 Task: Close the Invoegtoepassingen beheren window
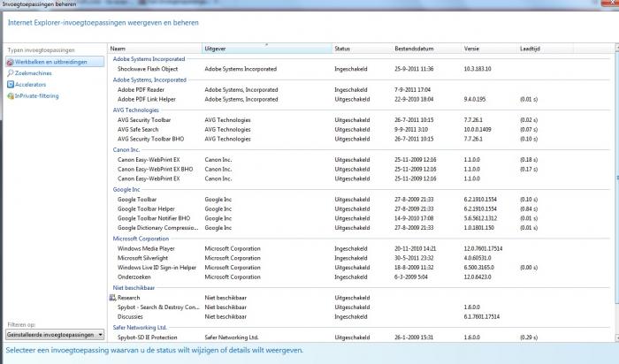point(610,4)
